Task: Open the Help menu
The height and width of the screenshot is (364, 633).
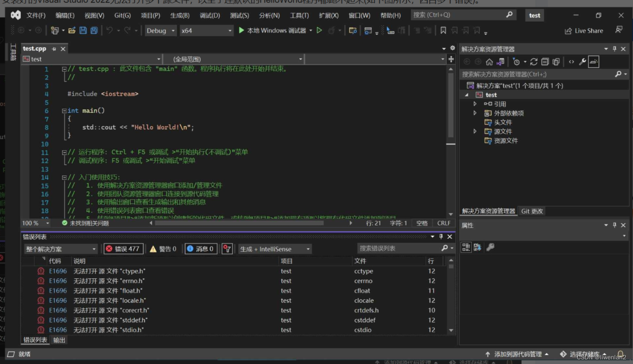Action: (x=390, y=15)
